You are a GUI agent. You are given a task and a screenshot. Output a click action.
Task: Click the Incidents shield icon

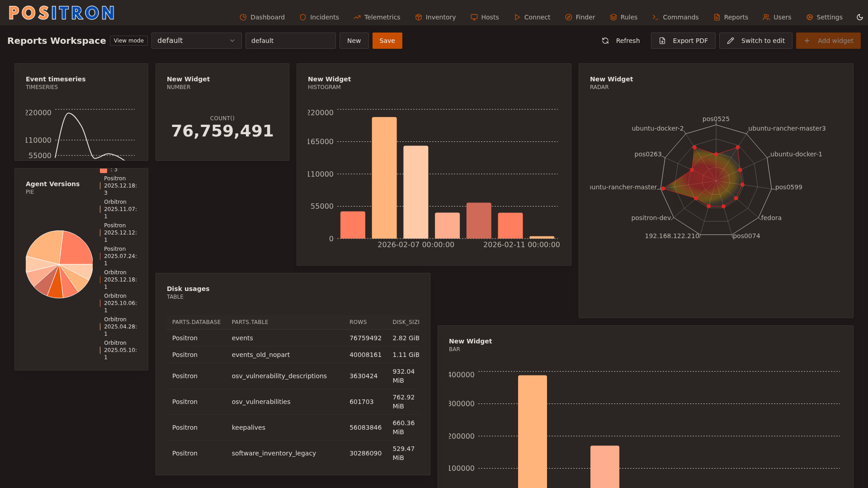[x=303, y=17]
